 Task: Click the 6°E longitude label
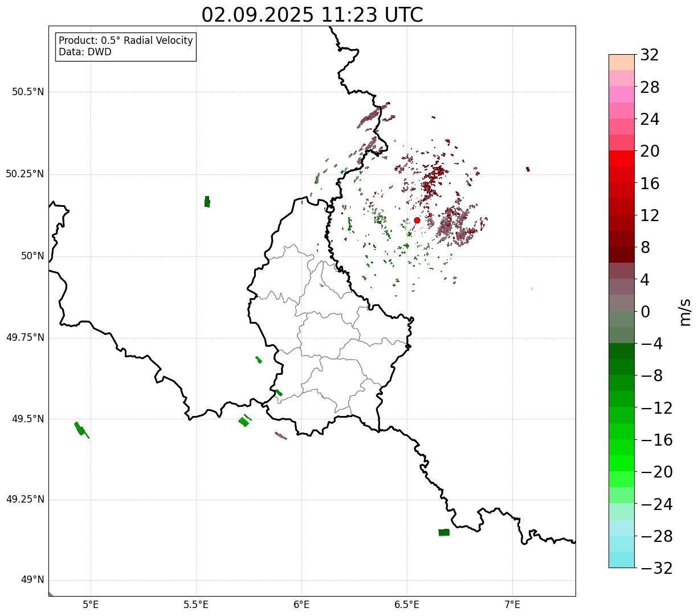point(301,605)
